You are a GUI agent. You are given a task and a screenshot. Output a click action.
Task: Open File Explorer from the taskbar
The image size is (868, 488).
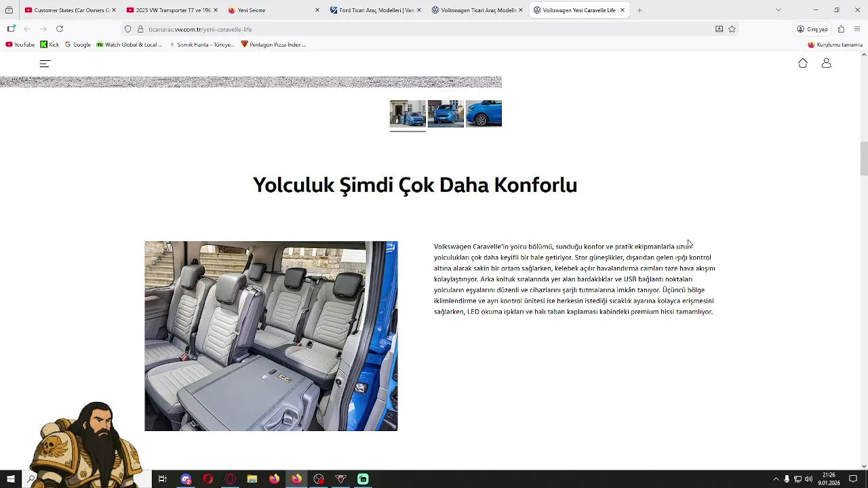click(252, 479)
